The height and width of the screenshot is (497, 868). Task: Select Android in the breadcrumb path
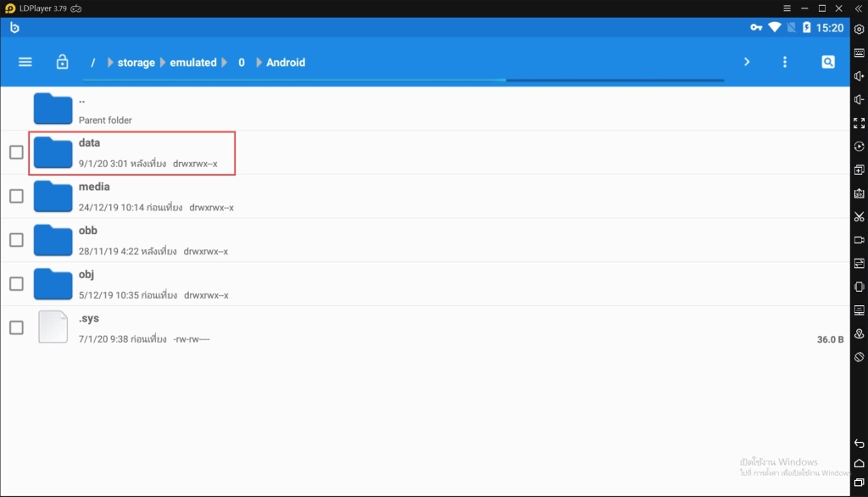[x=286, y=63]
